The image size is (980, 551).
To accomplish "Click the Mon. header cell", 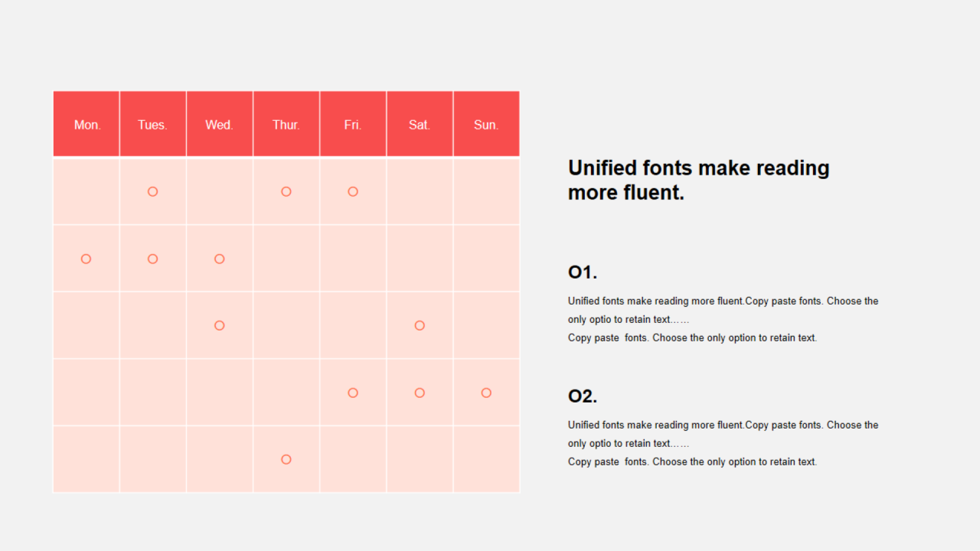I will [x=87, y=124].
